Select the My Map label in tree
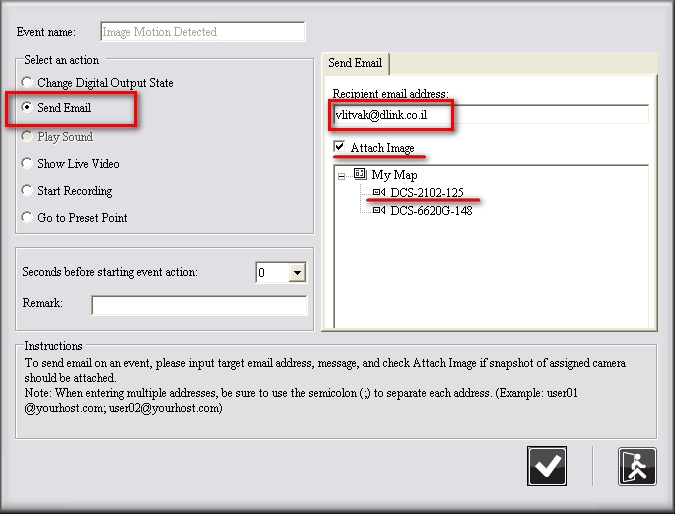 [x=395, y=175]
